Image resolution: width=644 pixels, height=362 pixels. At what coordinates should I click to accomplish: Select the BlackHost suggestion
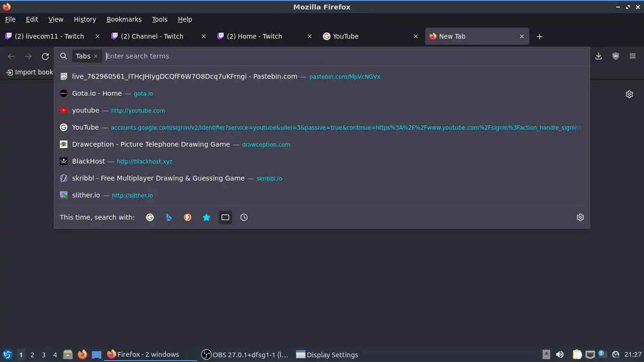322,161
